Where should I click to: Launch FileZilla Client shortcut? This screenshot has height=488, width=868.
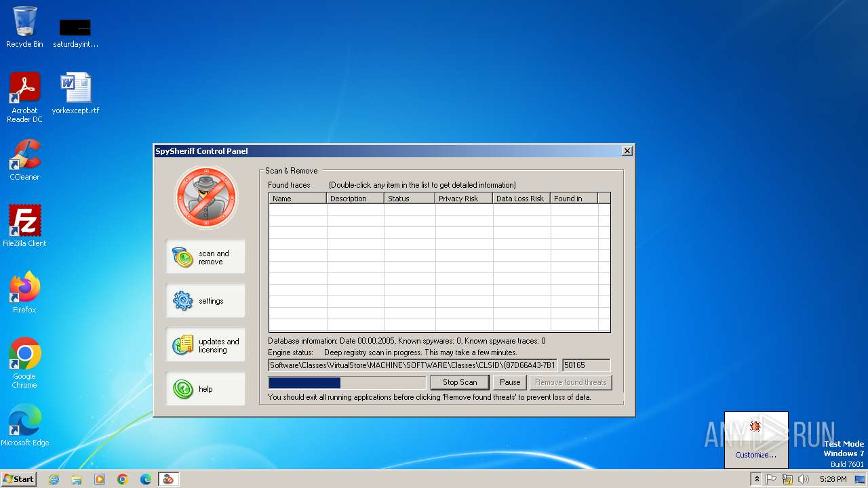coord(25,226)
